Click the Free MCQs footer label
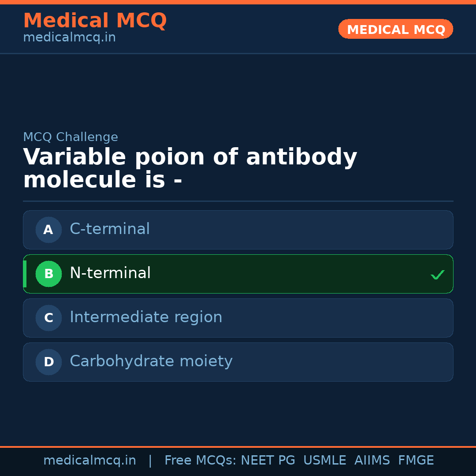The height and width of the screenshot is (476, 476). (201, 461)
